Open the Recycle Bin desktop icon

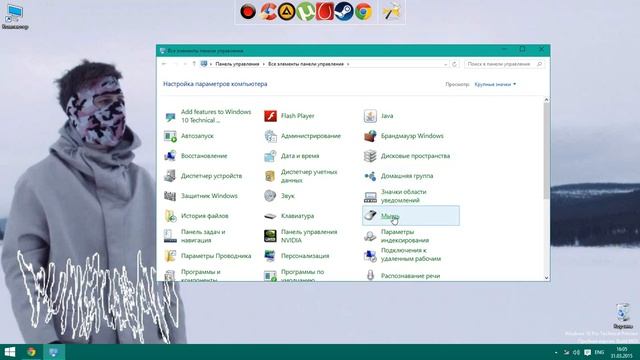pyautogui.click(x=623, y=316)
